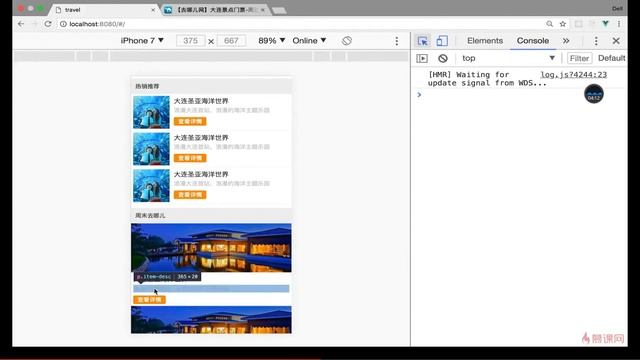640x360 pixels.
Task: Click the viewport width field showing 375
Action: [x=191, y=41]
